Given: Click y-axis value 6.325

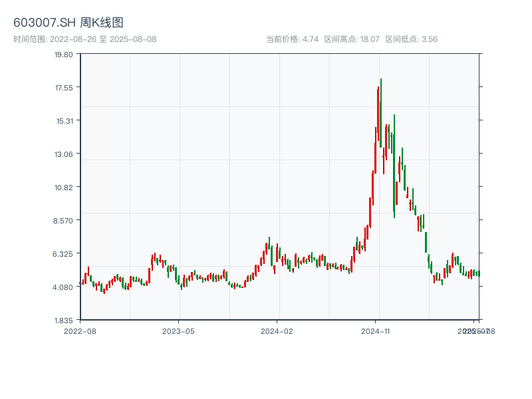Looking at the screenshot, I should point(63,254).
